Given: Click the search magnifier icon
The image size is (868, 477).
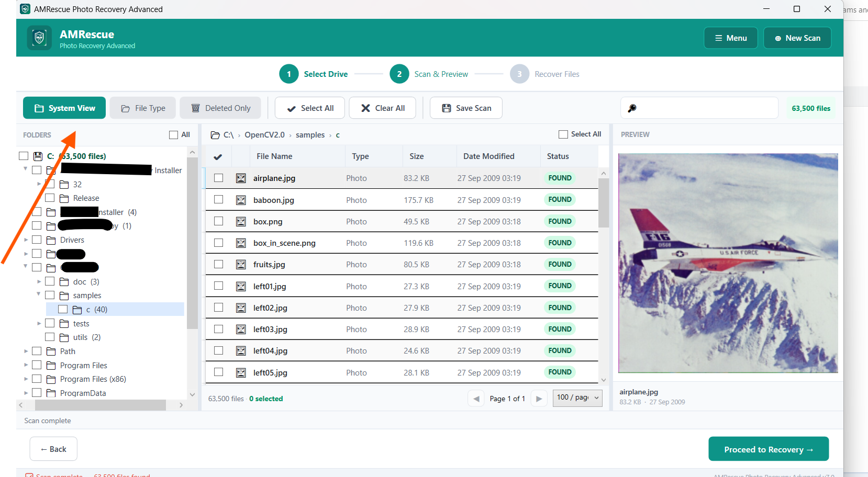Looking at the screenshot, I should [x=632, y=108].
